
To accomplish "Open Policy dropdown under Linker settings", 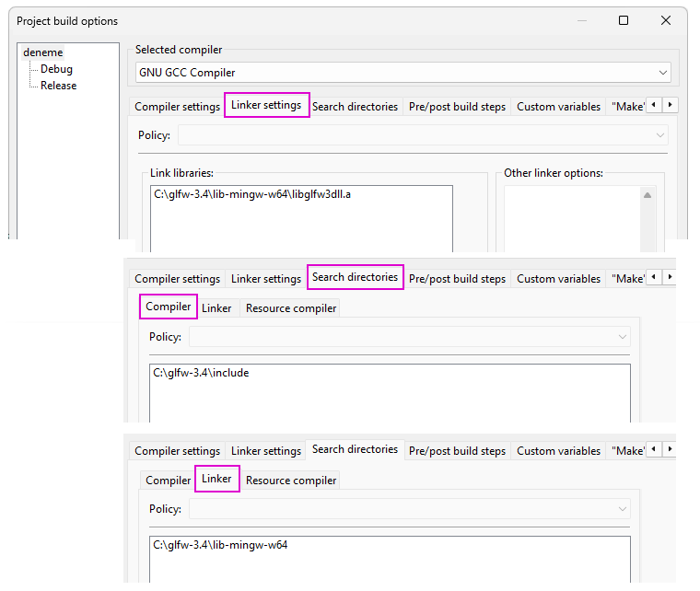I will click(423, 135).
